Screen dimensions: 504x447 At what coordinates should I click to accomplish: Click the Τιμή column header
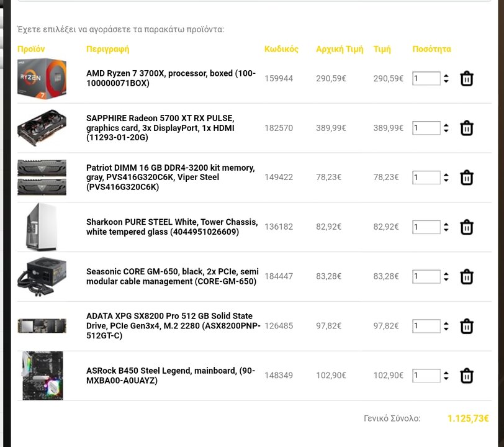(382, 49)
